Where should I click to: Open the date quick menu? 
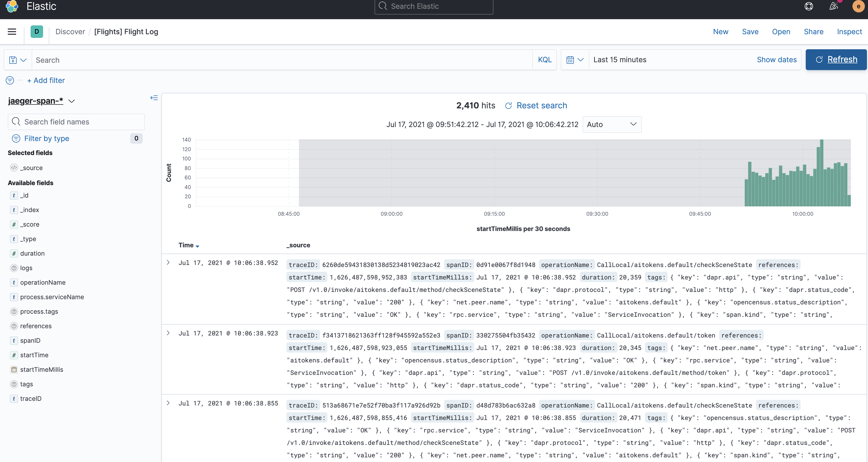(x=575, y=60)
